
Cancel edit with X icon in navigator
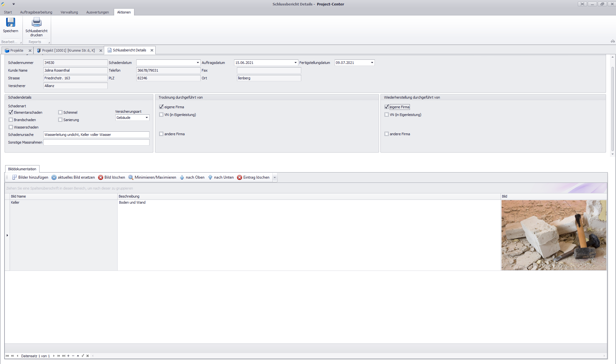pyautogui.click(x=87, y=356)
